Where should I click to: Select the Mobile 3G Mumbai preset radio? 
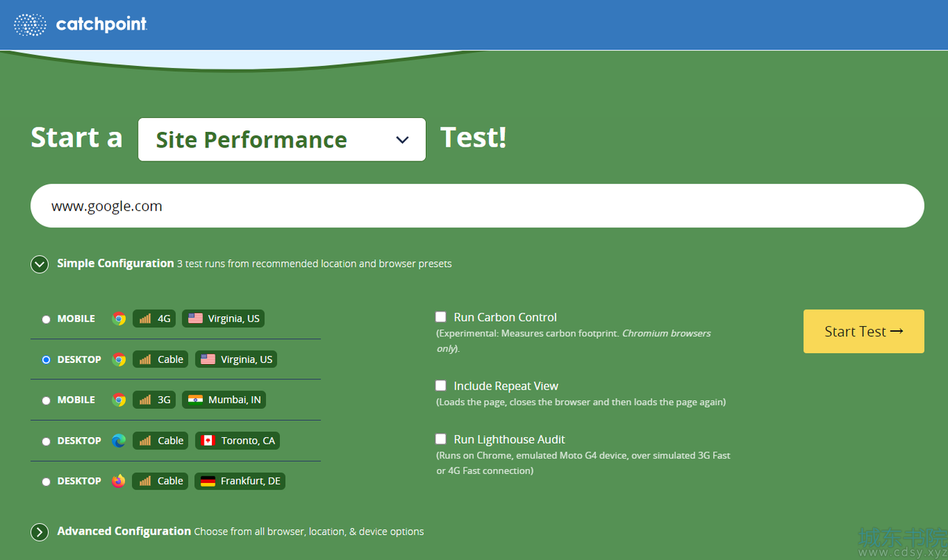click(x=46, y=401)
